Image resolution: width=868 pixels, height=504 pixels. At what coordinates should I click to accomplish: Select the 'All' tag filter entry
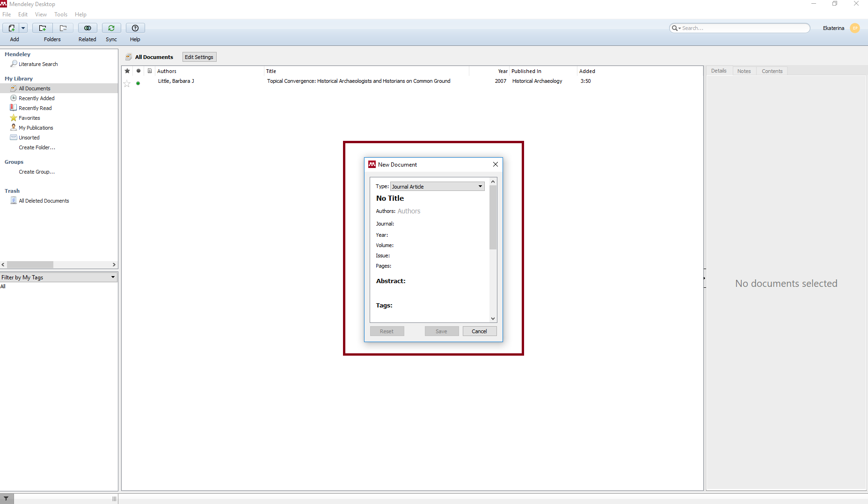click(x=3, y=286)
